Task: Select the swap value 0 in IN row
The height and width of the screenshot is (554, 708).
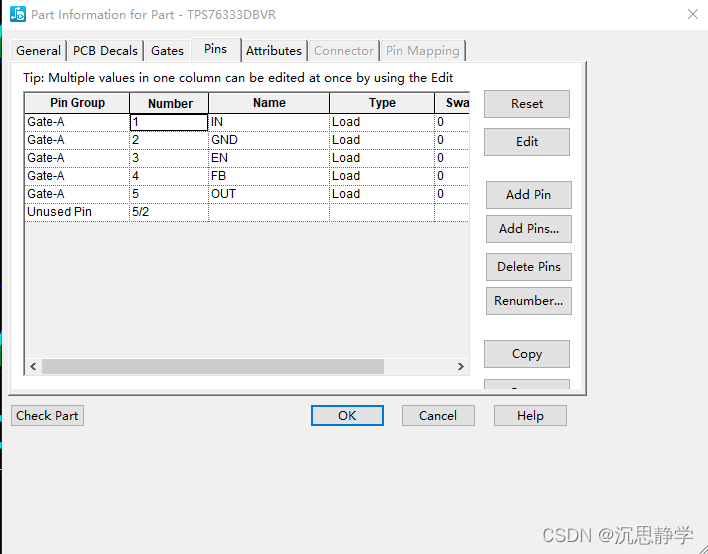Action: click(x=452, y=122)
